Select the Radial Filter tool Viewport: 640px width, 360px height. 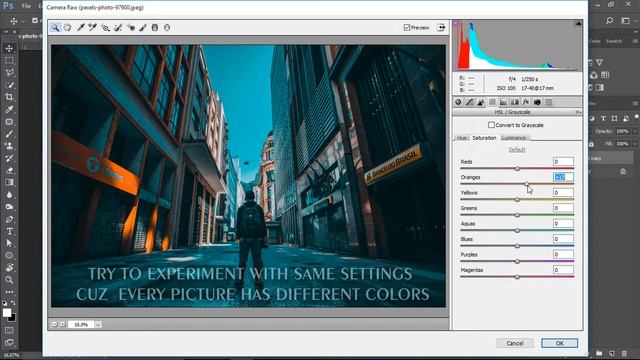click(167, 27)
